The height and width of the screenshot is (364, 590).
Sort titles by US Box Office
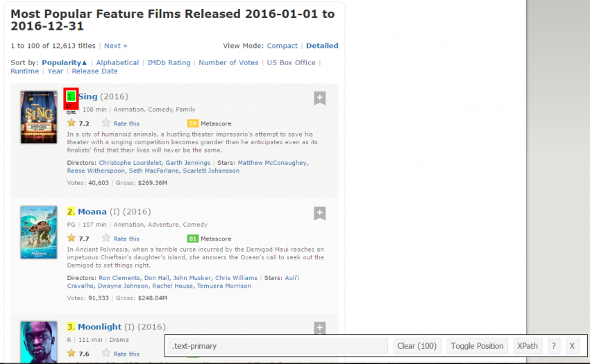click(291, 62)
